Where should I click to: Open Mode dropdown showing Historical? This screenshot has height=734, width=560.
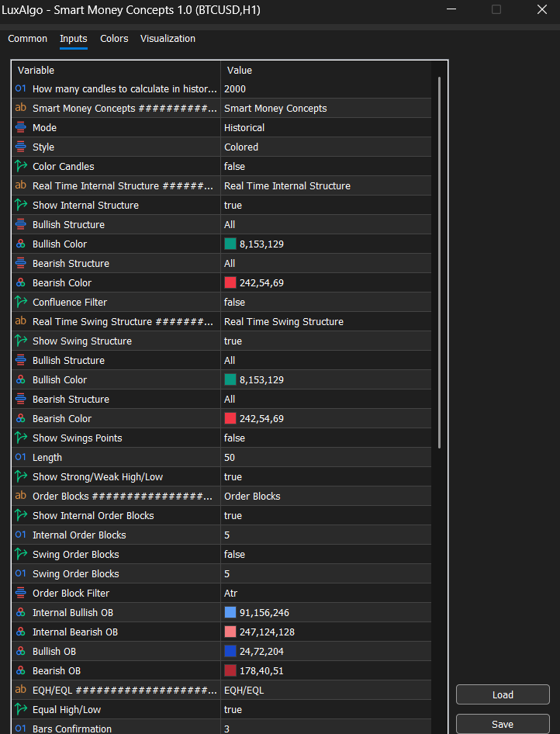click(326, 127)
